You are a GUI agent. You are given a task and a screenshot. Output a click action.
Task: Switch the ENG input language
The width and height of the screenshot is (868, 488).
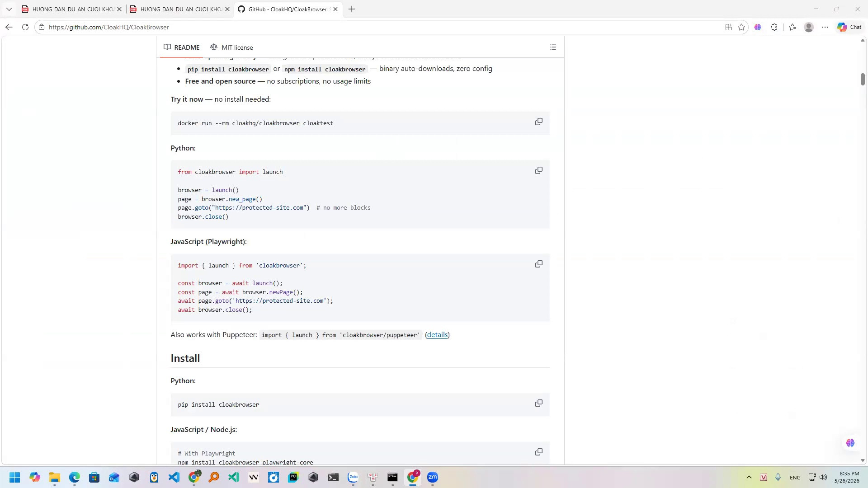point(795,478)
